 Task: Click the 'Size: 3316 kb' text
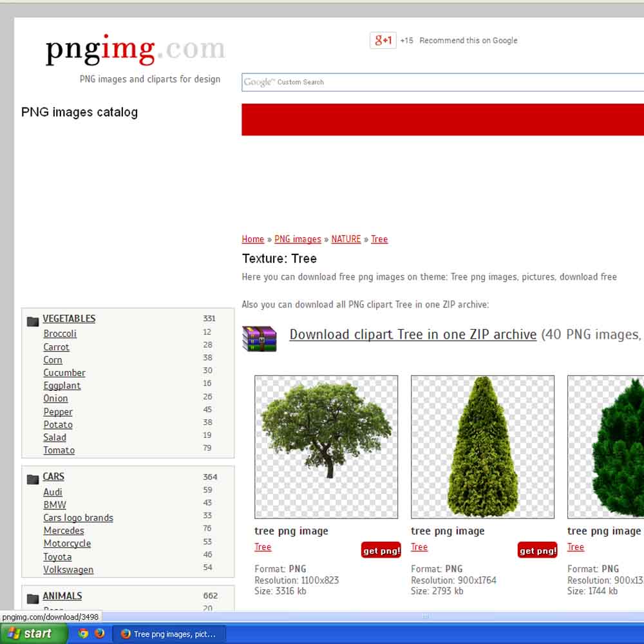[x=280, y=591]
